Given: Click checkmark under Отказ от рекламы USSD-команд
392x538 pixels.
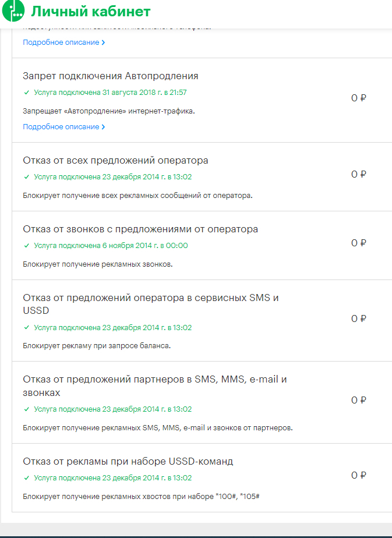Looking at the screenshot, I should click(26, 478).
